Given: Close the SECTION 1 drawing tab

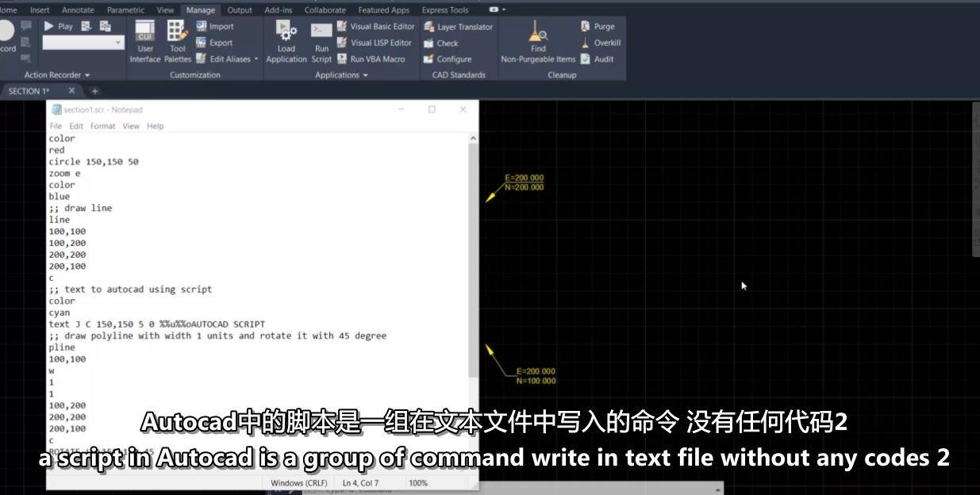Looking at the screenshot, I should pos(71,90).
